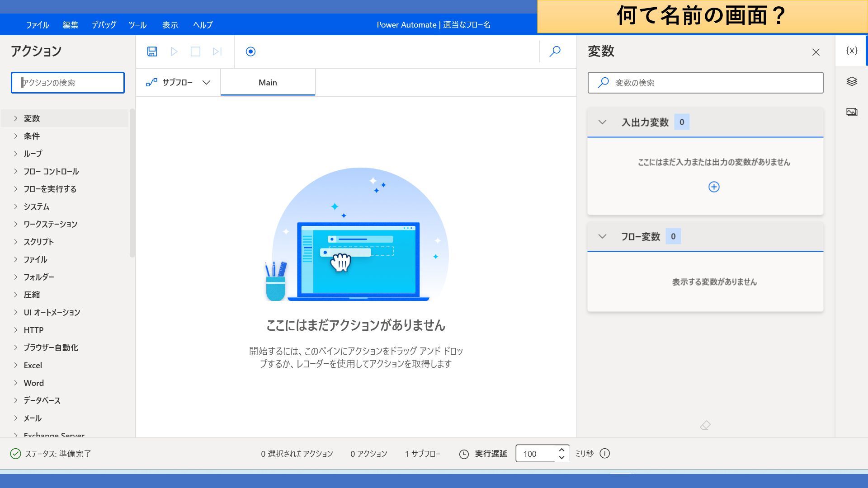Open the デバッグ menu
Image resolution: width=868 pixels, height=488 pixels.
(x=104, y=25)
